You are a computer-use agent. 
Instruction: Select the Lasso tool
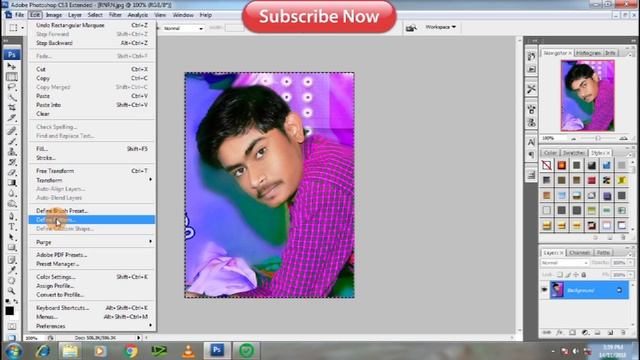coord(11,87)
